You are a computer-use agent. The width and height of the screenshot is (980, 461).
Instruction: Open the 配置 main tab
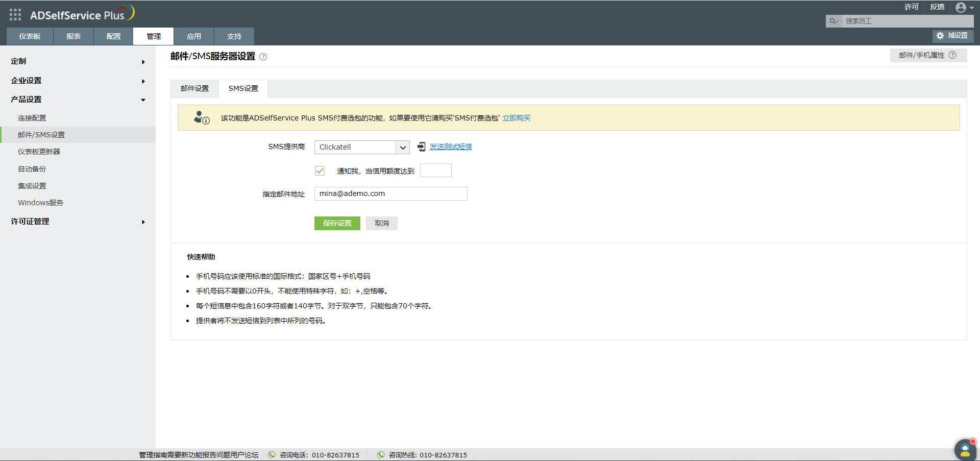113,36
